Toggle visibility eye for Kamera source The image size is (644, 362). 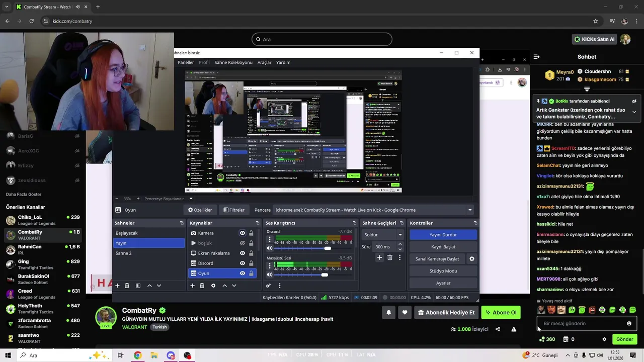pyautogui.click(x=243, y=233)
